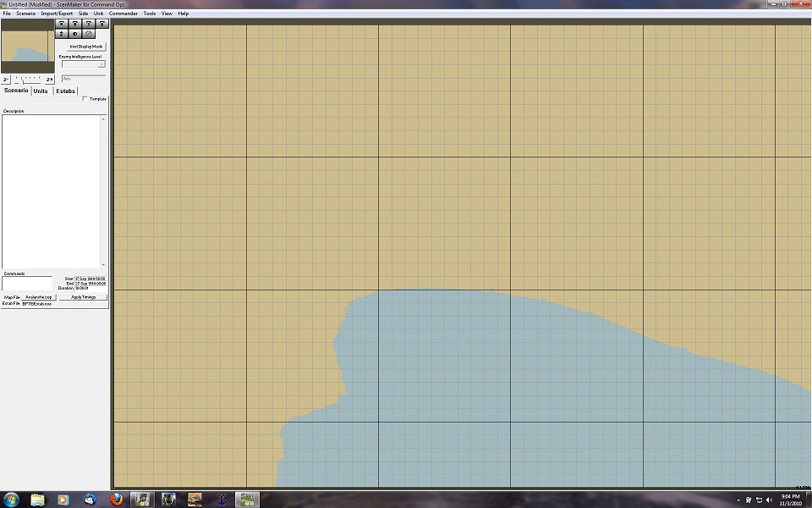Image resolution: width=812 pixels, height=508 pixels.
Task: Click the taskbar clock showing 9:04 PM
Action: (x=790, y=500)
